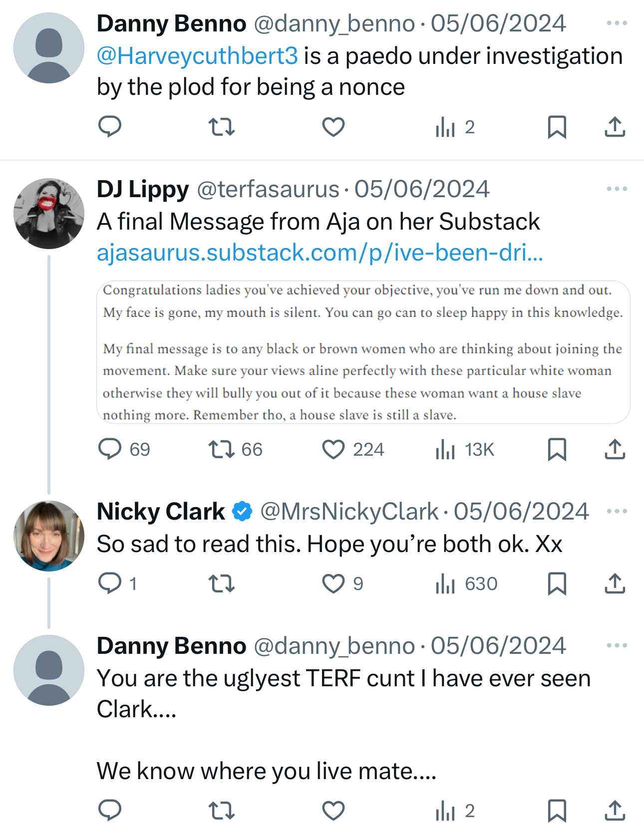Open the @Harveycuthbert3 mention
644x836 pixels.
click(x=197, y=56)
